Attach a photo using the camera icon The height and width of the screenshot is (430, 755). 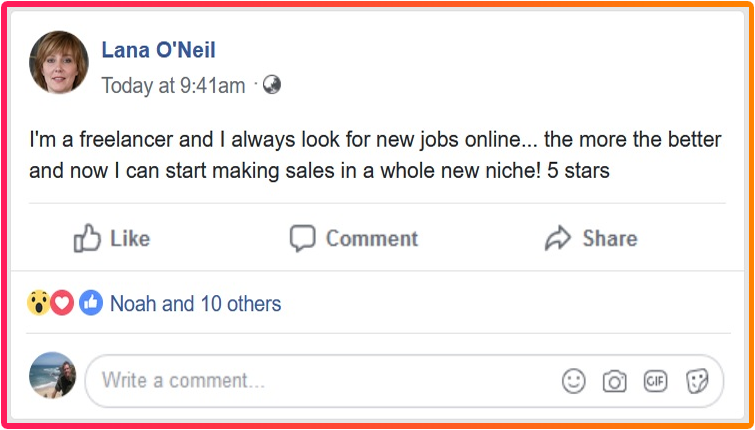(x=614, y=381)
